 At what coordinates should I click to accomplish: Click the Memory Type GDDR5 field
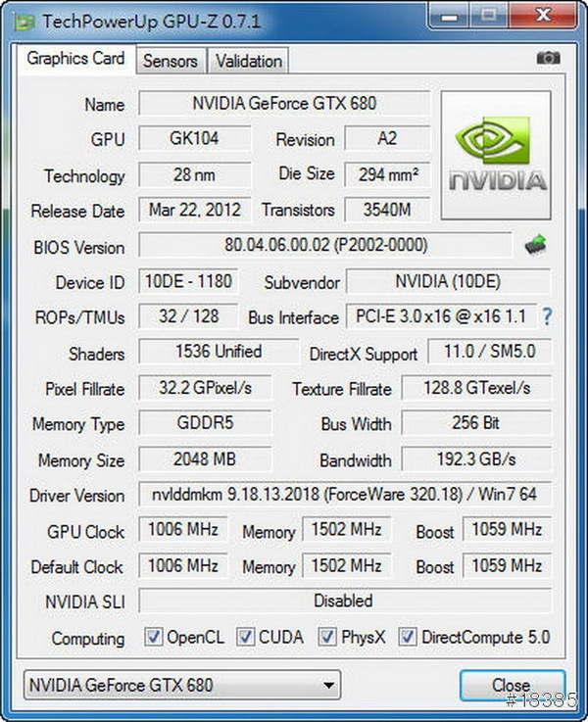206,422
